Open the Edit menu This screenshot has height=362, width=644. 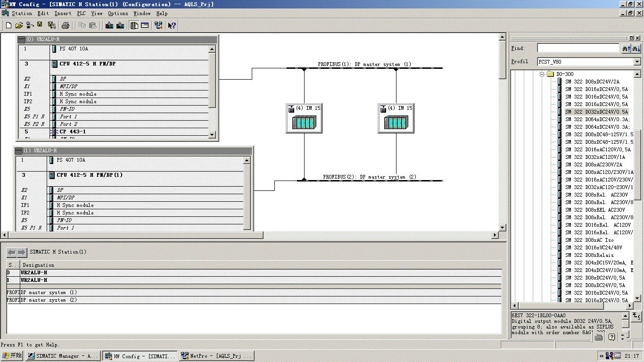43,13
